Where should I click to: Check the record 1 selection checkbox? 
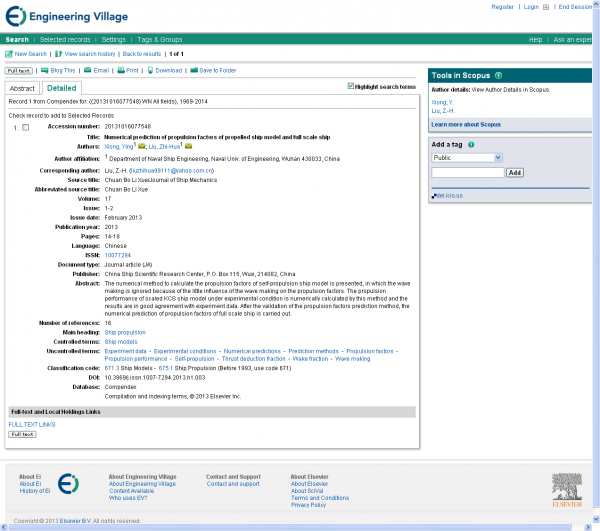click(x=26, y=127)
